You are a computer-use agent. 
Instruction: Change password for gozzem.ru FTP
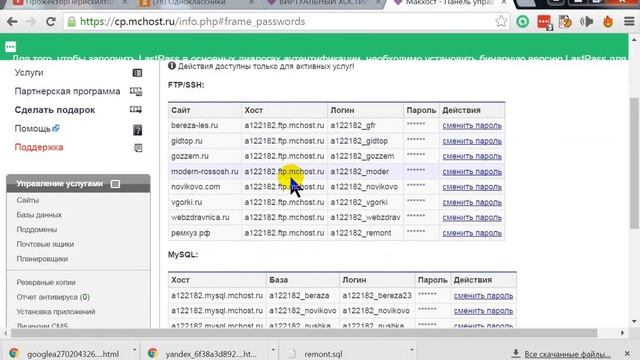[472, 156]
